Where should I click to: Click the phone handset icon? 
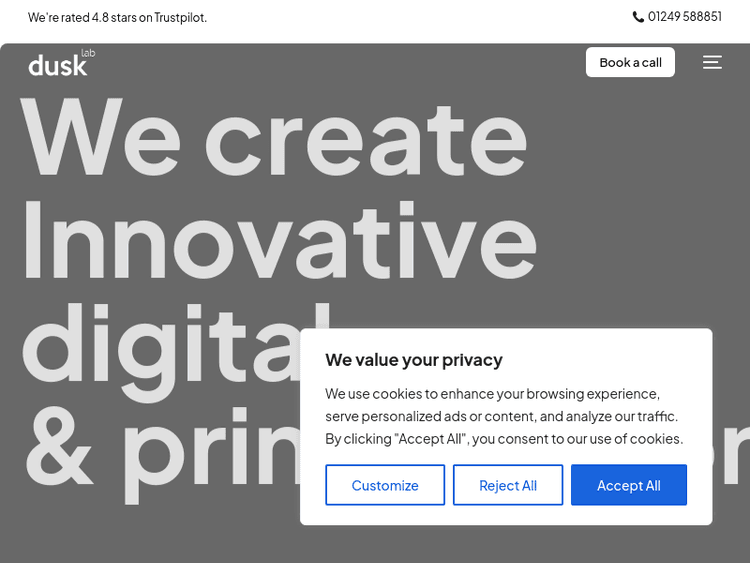point(638,17)
